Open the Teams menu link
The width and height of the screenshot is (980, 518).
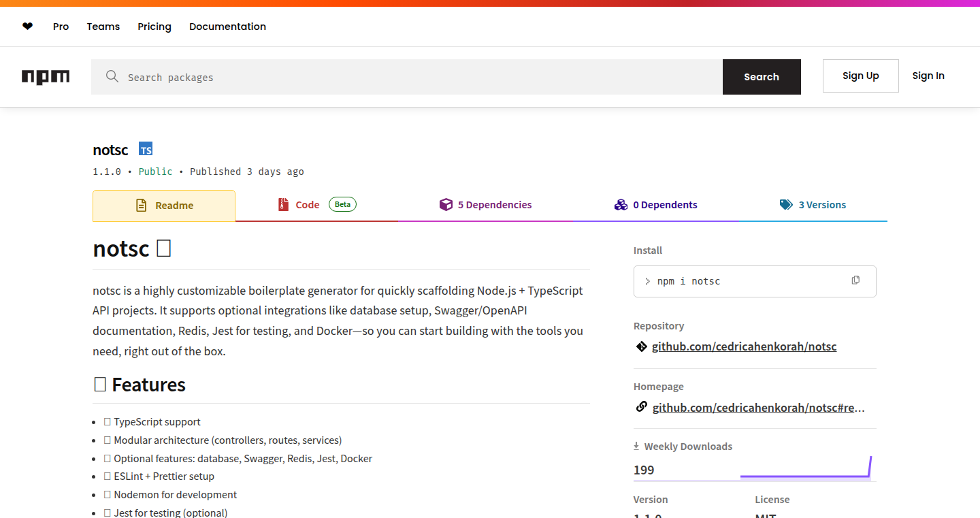pos(103,27)
